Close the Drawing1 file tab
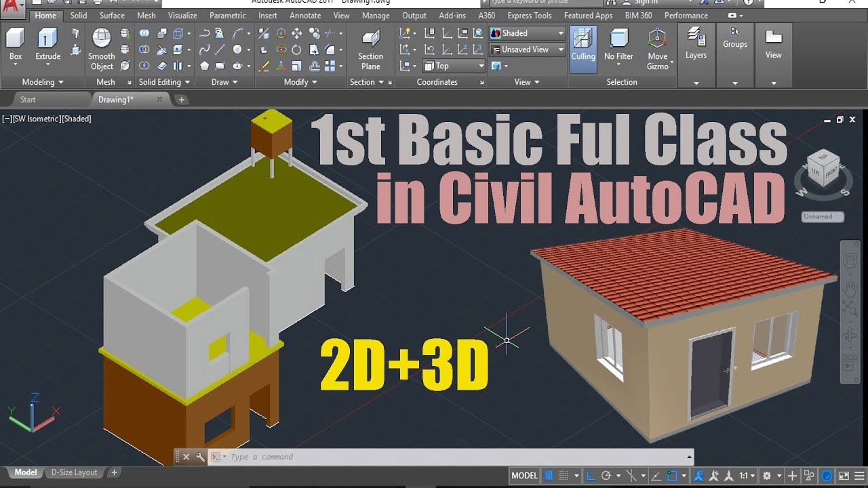 (160, 100)
